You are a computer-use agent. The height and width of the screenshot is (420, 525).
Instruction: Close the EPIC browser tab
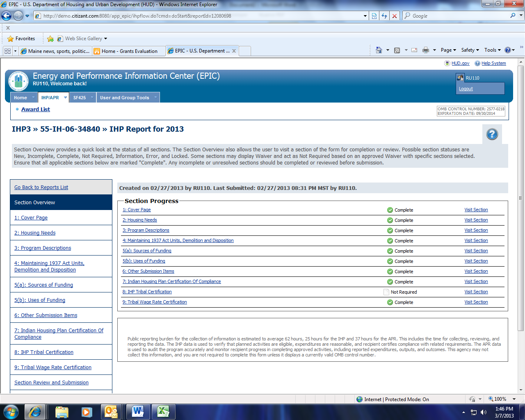tap(234, 51)
